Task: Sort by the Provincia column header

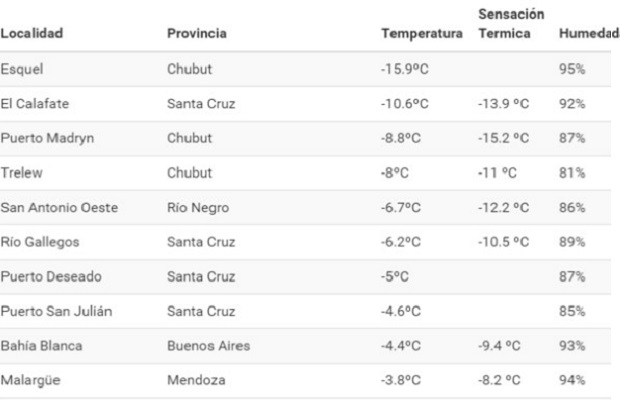Action: [x=197, y=33]
